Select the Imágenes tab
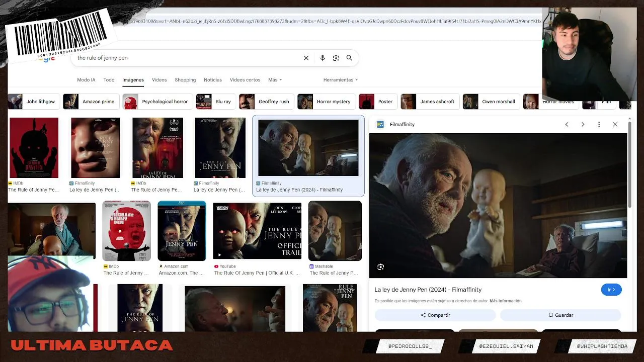644x362 pixels. [x=133, y=80]
